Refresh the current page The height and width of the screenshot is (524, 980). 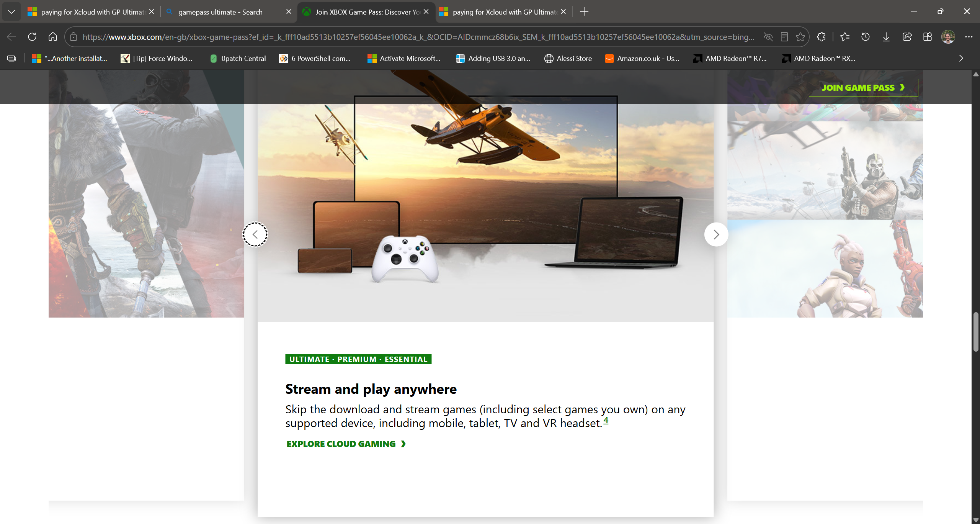(x=32, y=37)
